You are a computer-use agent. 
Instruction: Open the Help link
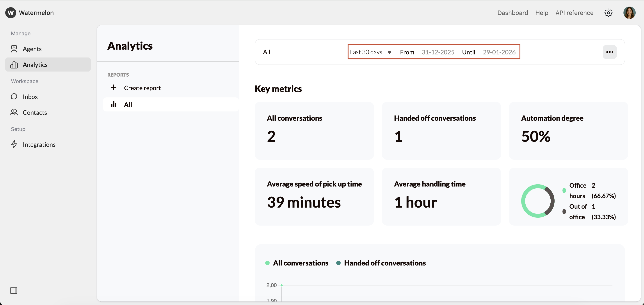541,13
